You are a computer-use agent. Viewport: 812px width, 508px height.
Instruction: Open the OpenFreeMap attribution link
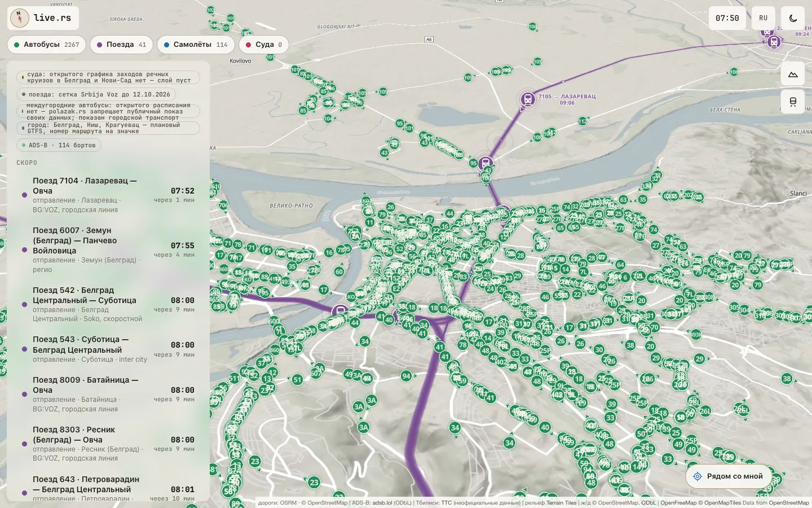[678, 503]
